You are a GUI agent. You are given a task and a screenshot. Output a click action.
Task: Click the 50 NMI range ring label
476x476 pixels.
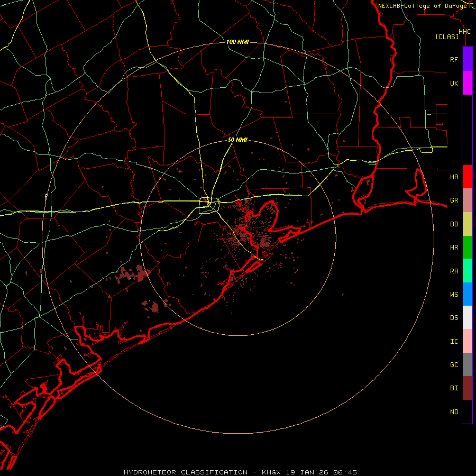[237, 140]
